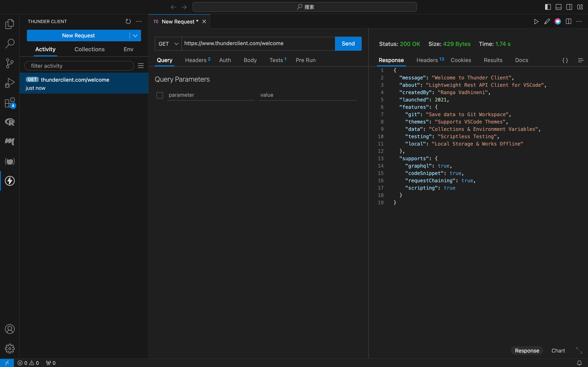
Task: Open the activity filter menu icon
Action: click(x=141, y=66)
